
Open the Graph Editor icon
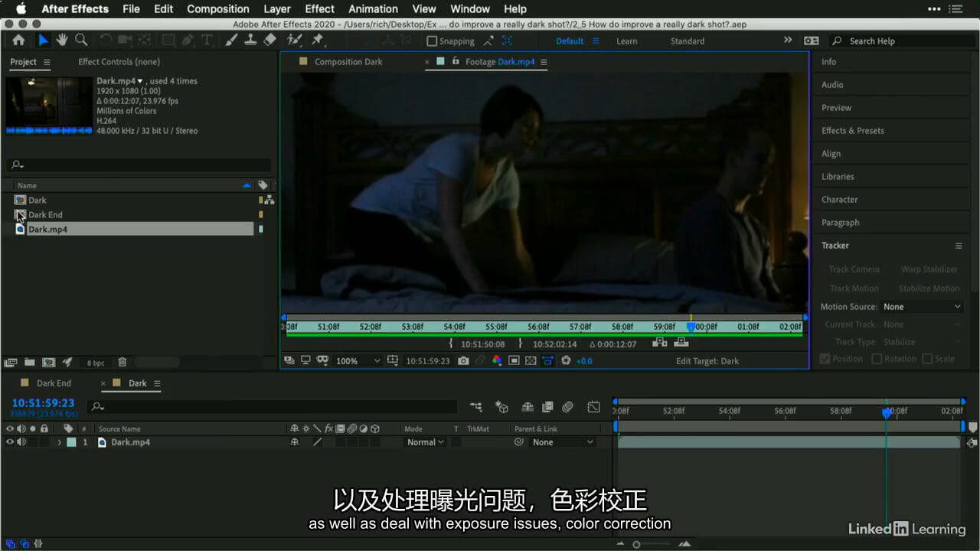(x=594, y=407)
